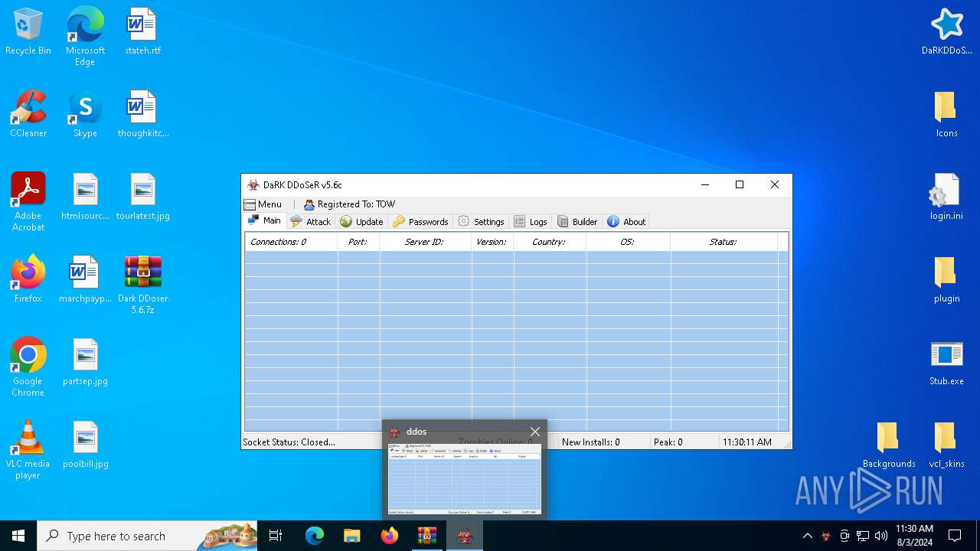Click the volume tray icon
This screenshot has width=980, height=551.
click(881, 536)
